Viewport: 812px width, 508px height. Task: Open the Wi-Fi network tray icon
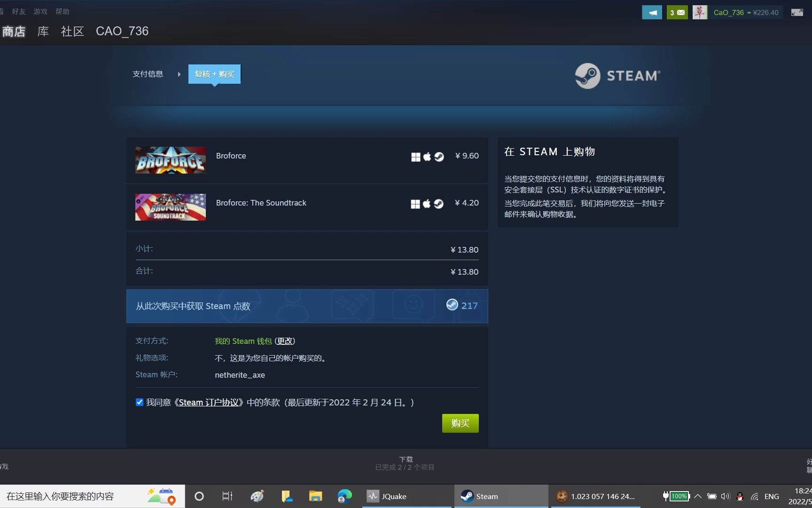tap(755, 496)
